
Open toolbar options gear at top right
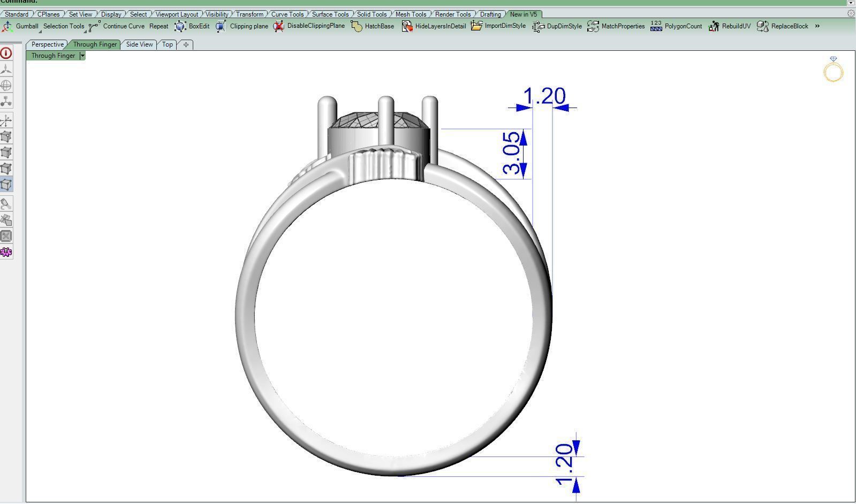(x=851, y=14)
